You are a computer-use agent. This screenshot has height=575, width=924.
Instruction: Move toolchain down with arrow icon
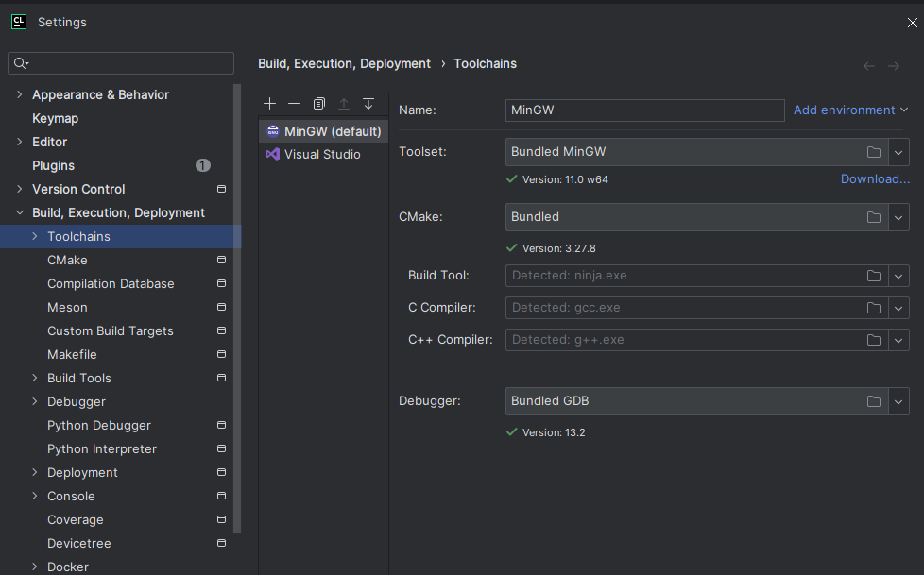368,103
